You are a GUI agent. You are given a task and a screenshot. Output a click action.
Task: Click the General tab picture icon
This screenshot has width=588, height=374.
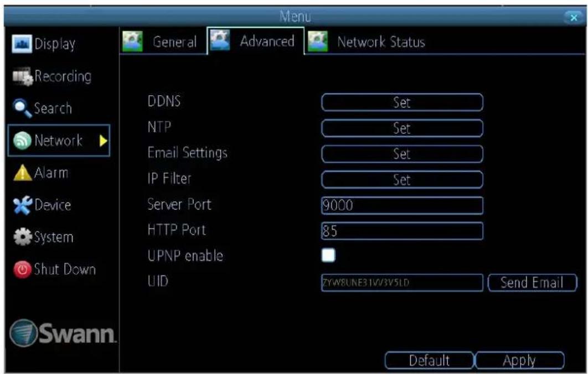point(132,41)
